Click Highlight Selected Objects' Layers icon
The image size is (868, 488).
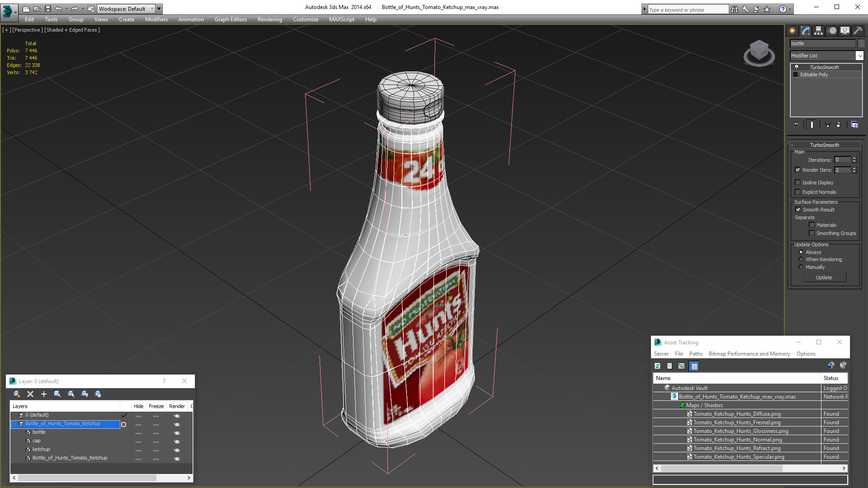pyautogui.click(x=71, y=394)
